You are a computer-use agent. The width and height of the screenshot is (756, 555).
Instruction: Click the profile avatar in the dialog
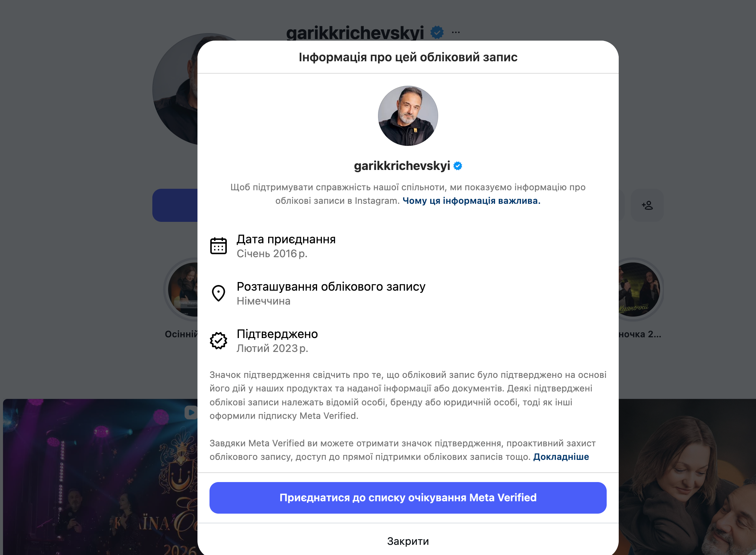408,116
